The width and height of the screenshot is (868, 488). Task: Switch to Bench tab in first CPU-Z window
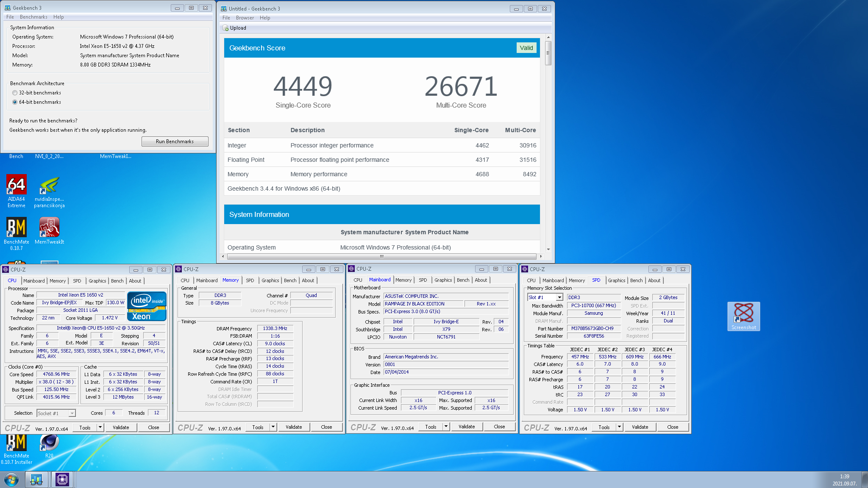point(117,281)
